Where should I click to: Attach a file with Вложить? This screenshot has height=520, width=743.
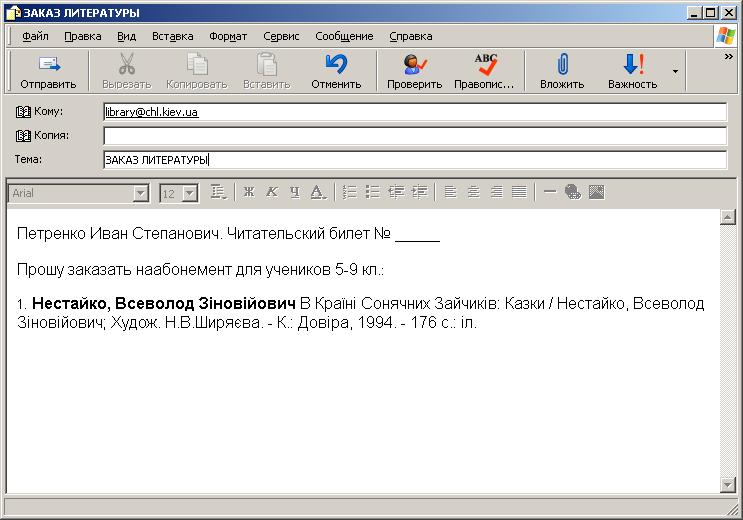click(562, 71)
